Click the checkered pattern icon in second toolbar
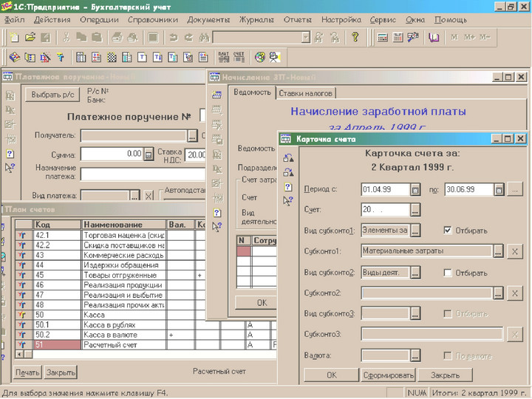The image size is (532, 399). tap(112, 57)
